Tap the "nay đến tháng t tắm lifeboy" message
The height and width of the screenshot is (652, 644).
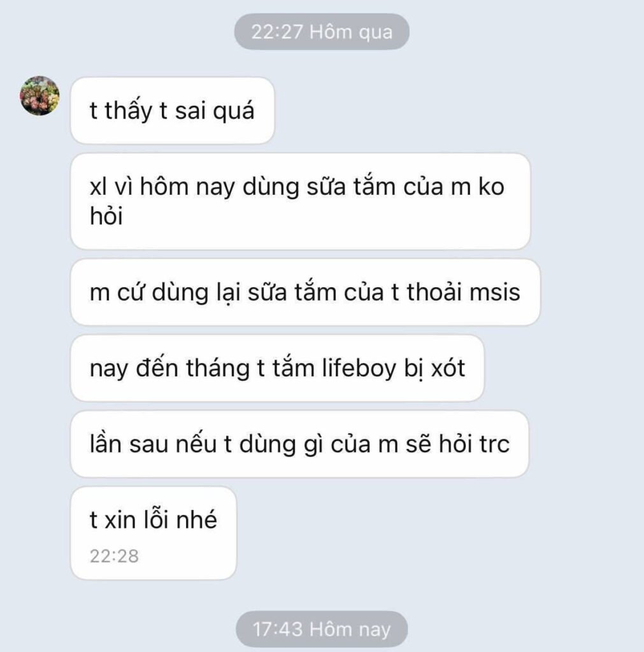tap(278, 368)
